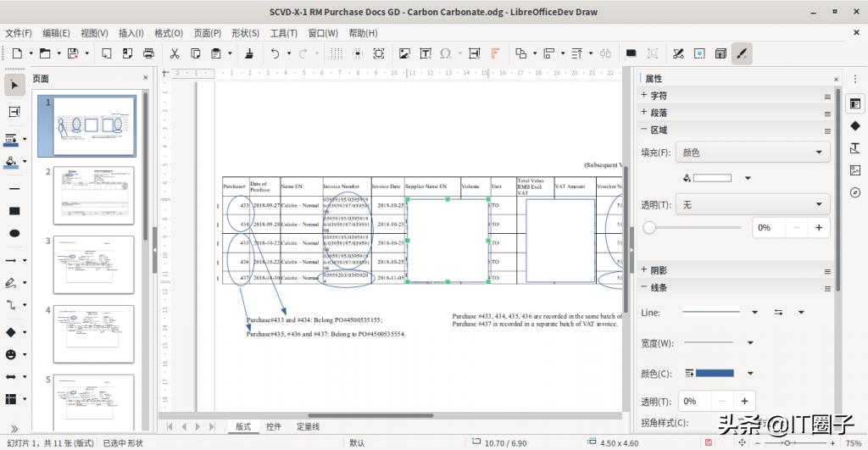Open the 视图(V) menu
Image resolution: width=868 pixels, height=450 pixels.
tap(94, 33)
